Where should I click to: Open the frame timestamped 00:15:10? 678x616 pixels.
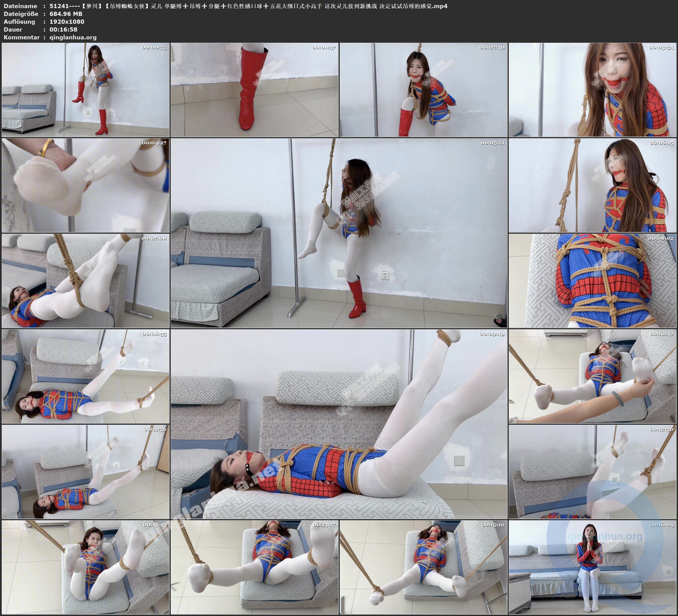point(424,567)
